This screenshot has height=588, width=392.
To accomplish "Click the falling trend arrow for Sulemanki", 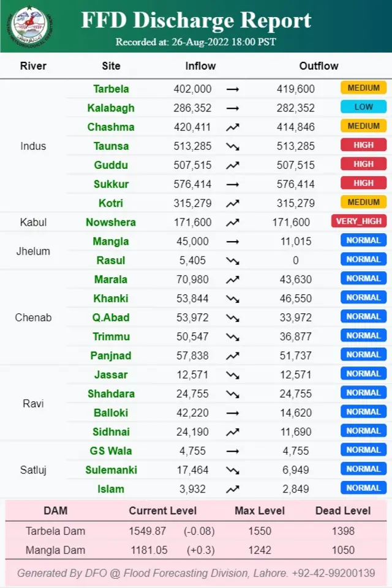I will [x=233, y=471].
